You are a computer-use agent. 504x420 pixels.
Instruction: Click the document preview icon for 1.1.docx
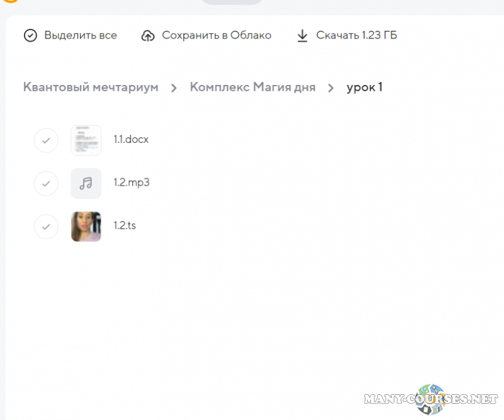coord(86,140)
